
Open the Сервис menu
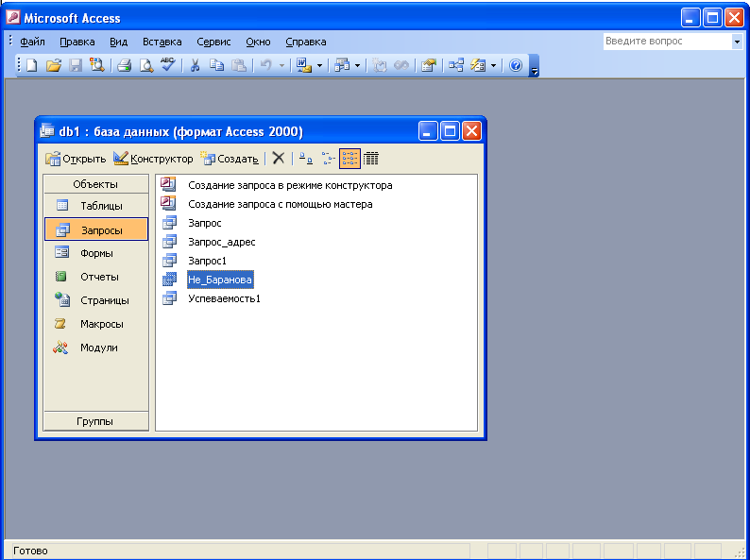click(x=213, y=42)
